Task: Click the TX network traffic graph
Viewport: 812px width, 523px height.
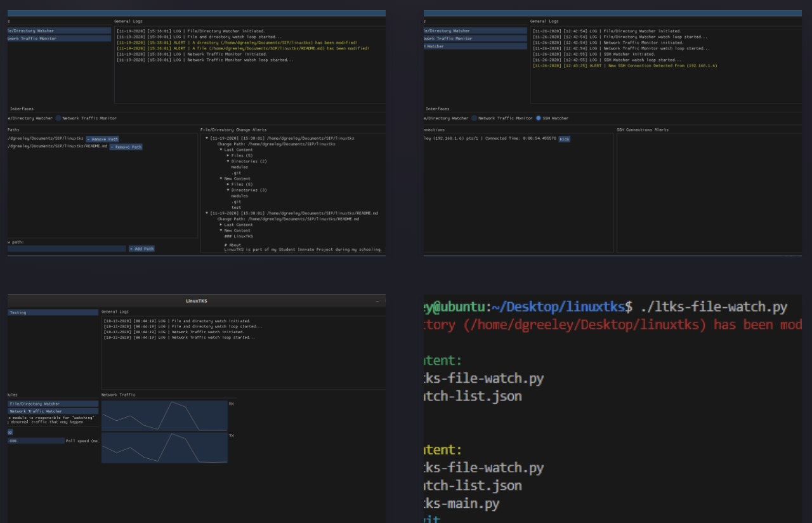Action: tap(164, 447)
